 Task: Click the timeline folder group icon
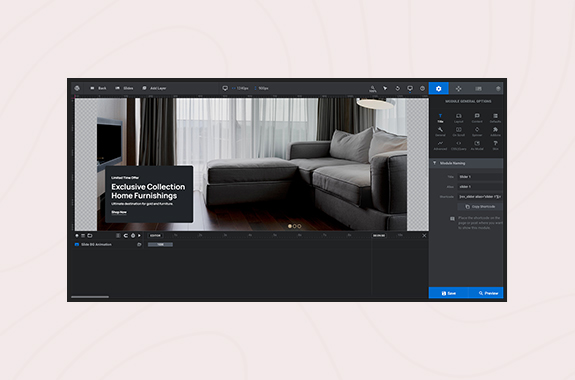click(x=89, y=236)
